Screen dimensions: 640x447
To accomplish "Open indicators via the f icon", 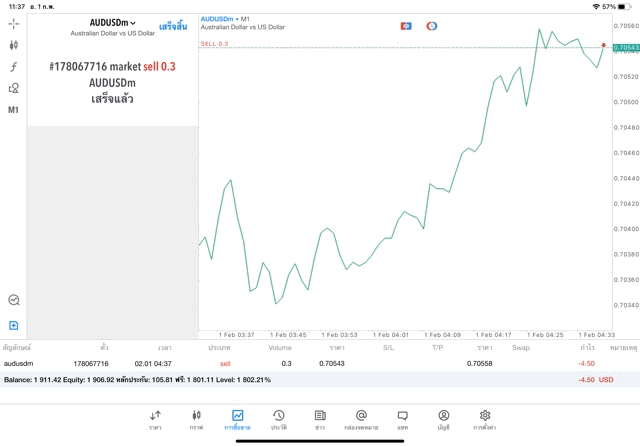I will point(13,67).
